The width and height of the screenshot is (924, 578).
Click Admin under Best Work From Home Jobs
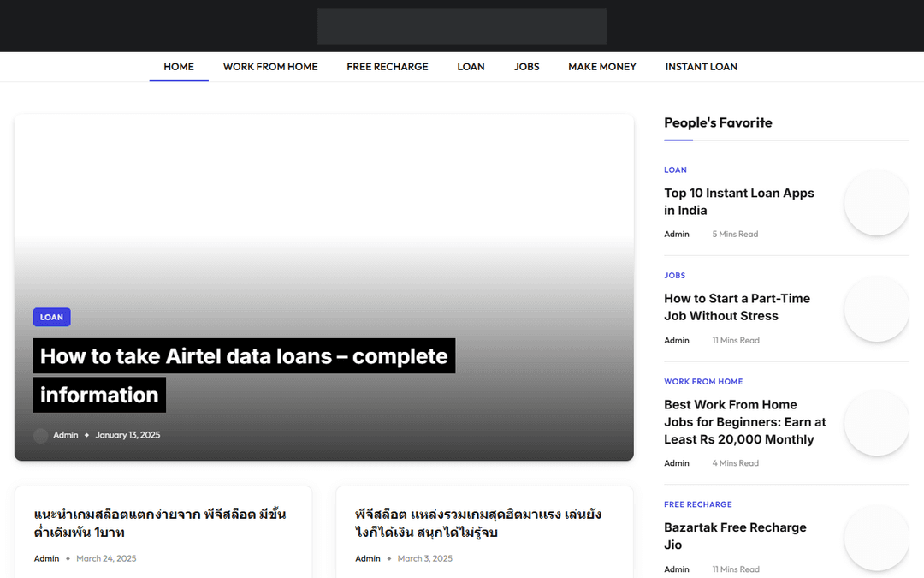tap(677, 463)
